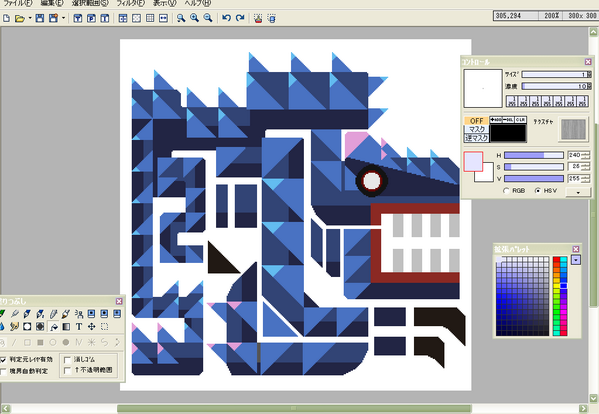599x414 pixels.
Task: Expand the open-file arrow beside folder
Action: [x=29, y=18]
